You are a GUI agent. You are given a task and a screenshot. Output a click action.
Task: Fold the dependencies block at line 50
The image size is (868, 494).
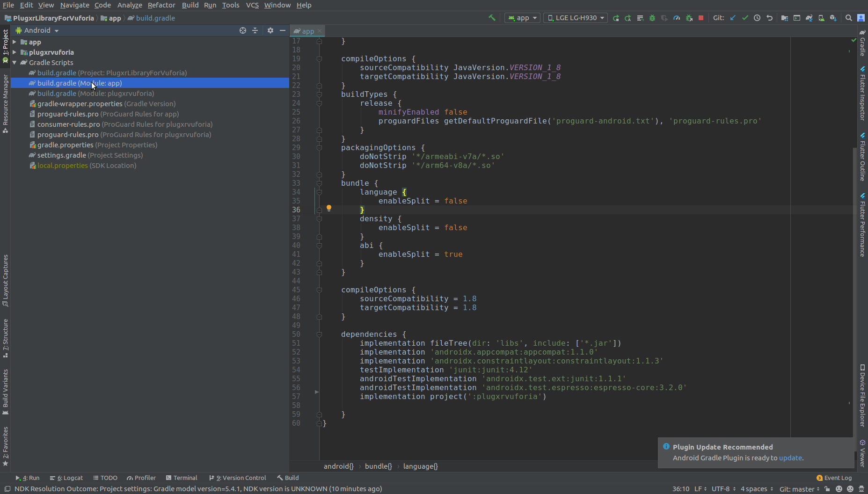tap(319, 334)
